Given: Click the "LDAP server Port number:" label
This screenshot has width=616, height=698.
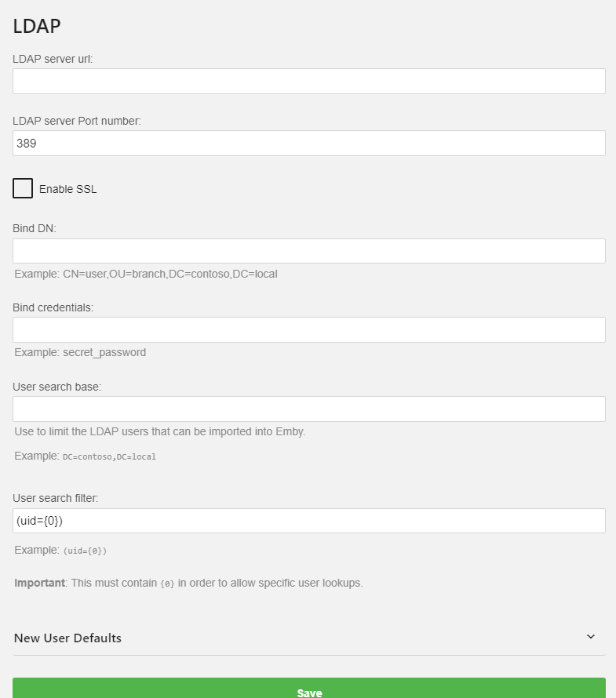Looking at the screenshot, I should click(x=77, y=121).
